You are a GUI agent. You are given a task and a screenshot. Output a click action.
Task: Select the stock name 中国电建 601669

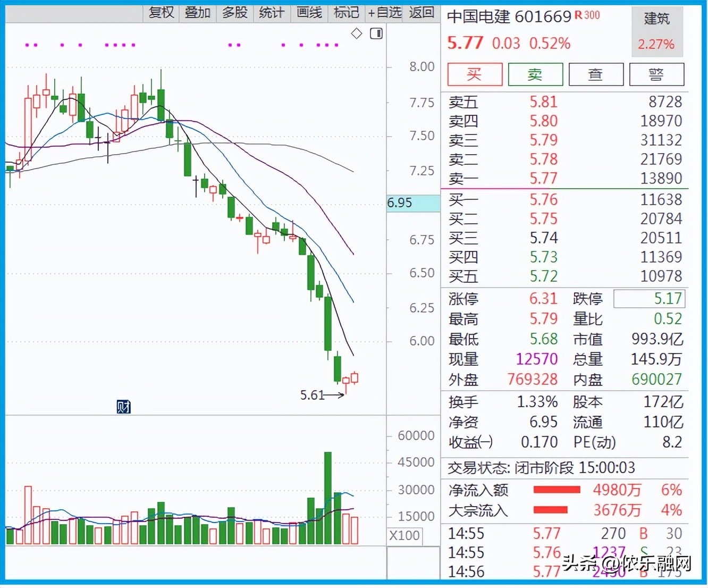pos(509,17)
